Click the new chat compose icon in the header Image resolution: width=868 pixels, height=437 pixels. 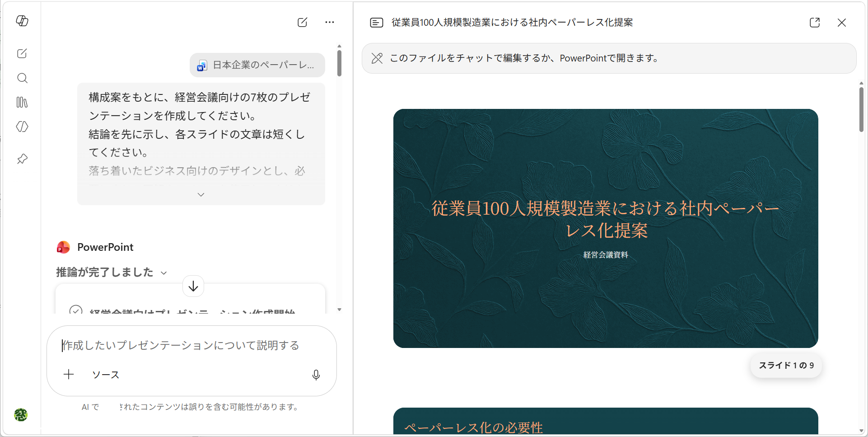click(x=303, y=22)
